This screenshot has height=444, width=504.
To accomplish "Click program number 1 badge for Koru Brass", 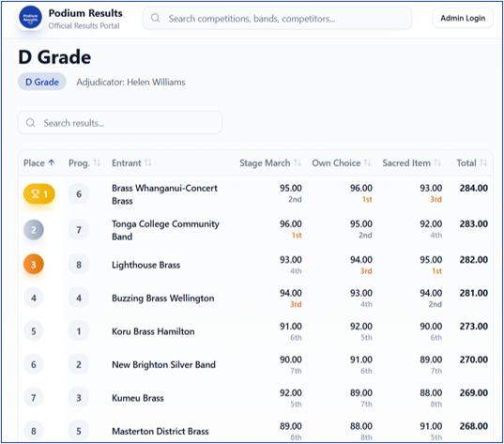I will 79,331.
